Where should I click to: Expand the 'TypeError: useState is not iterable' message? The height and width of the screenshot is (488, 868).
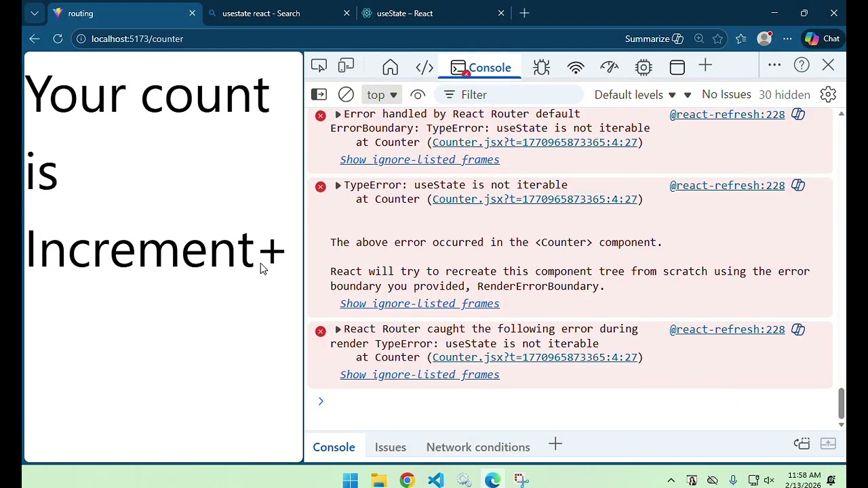click(x=338, y=185)
